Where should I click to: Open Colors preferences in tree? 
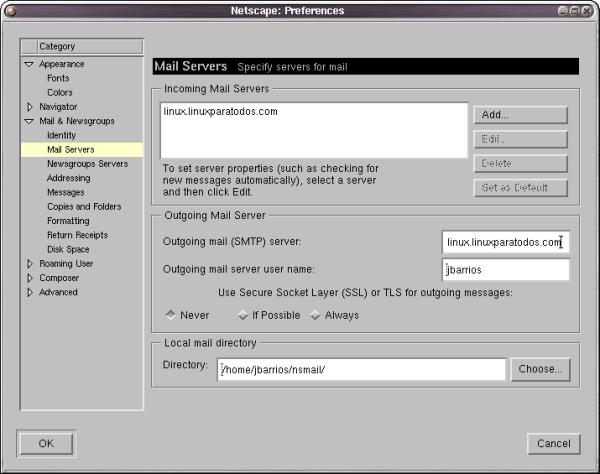pyautogui.click(x=60, y=93)
